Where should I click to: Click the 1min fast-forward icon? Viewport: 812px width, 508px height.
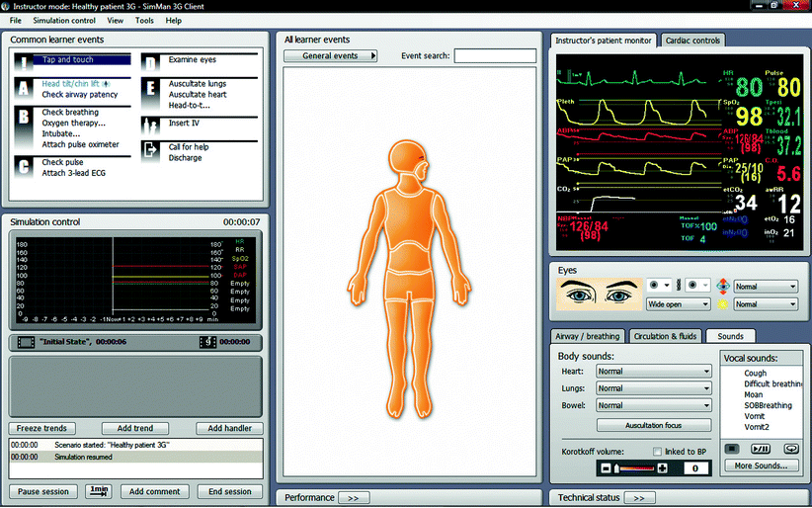[99, 490]
